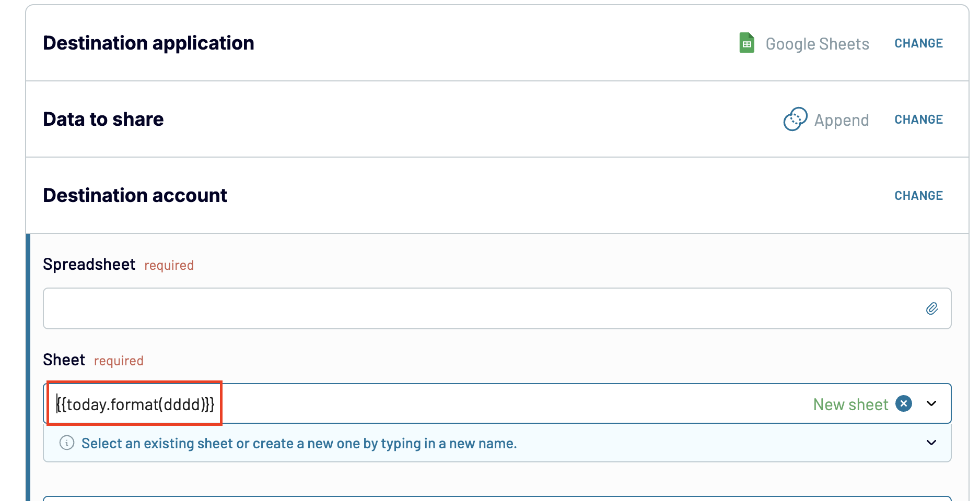Image resolution: width=980 pixels, height=501 pixels.
Task: Change the Destination application
Action: coord(918,43)
